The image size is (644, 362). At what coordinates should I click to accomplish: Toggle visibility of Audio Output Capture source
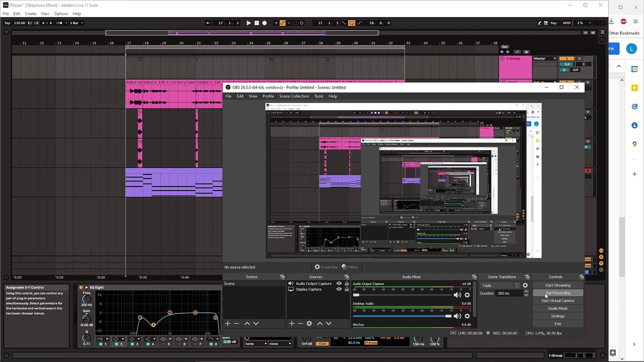point(339,284)
